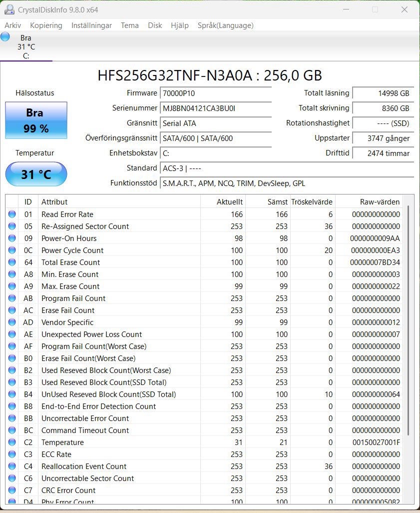The image size is (420, 513).
Task: Click the status orb beside Read Error Rate
Action: coord(12,214)
